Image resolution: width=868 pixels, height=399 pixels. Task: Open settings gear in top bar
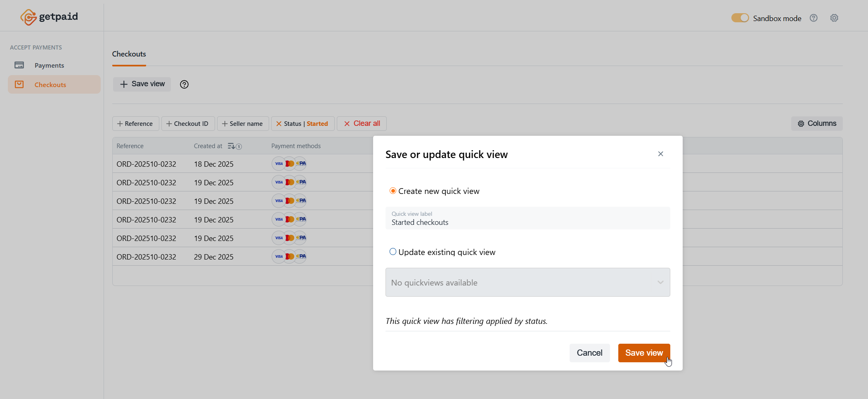(834, 18)
